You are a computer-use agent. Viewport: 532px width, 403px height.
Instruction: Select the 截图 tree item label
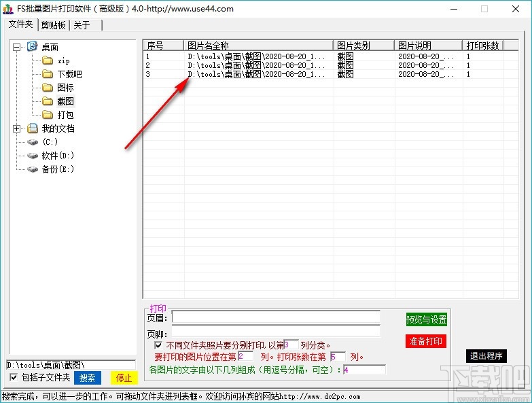coord(65,101)
